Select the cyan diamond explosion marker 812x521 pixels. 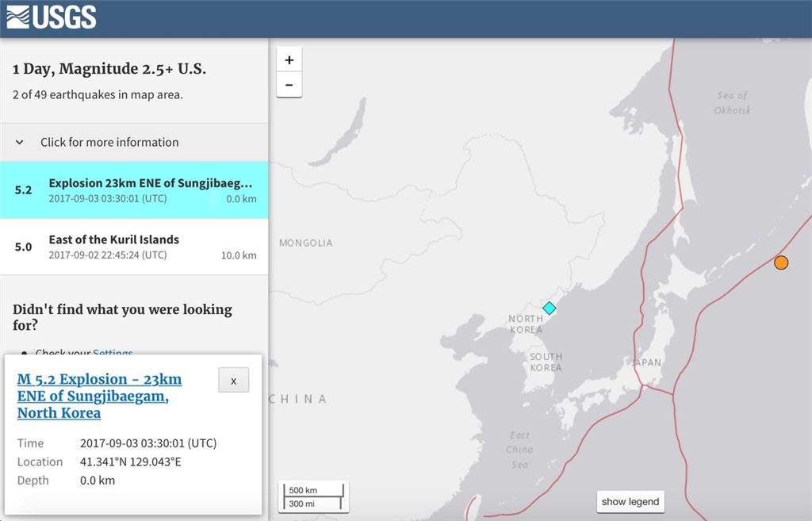click(549, 308)
